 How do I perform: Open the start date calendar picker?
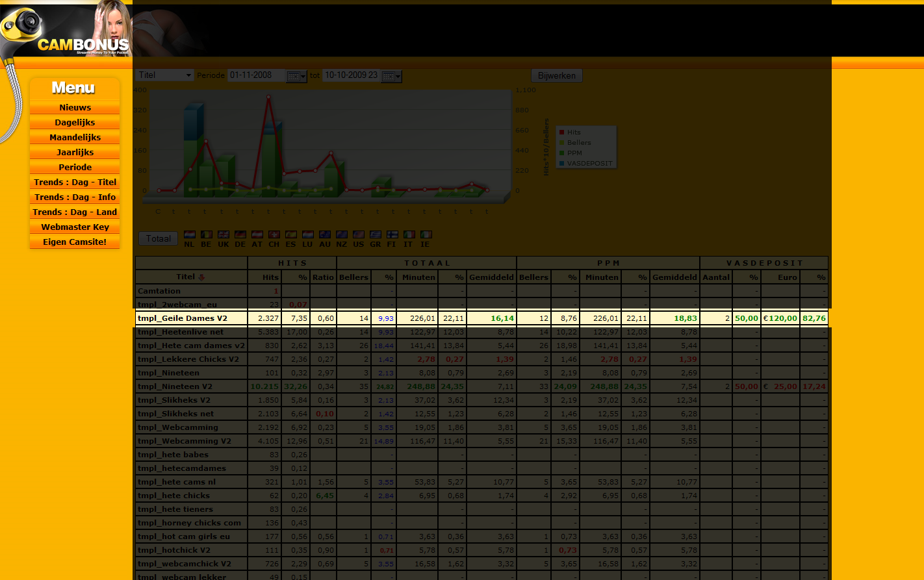coord(296,76)
